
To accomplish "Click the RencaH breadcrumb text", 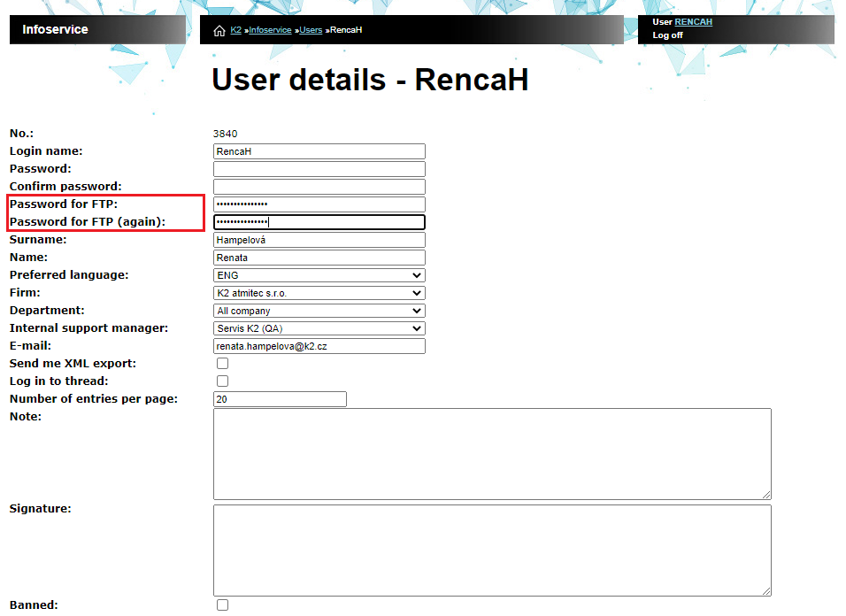I will [346, 30].
